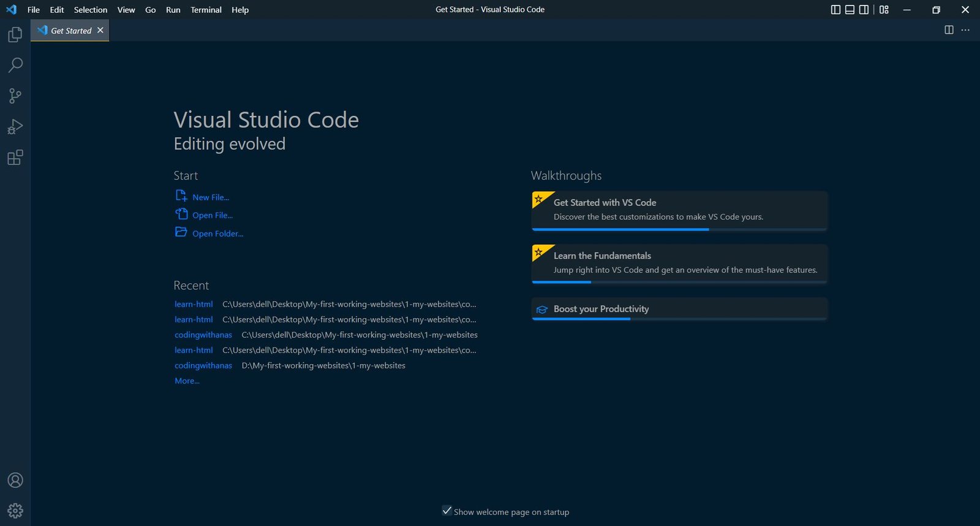The height and width of the screenshot is (526, 980).
Task: Click progress bar under Learn the Fundamentals
Action: point(679,282)
